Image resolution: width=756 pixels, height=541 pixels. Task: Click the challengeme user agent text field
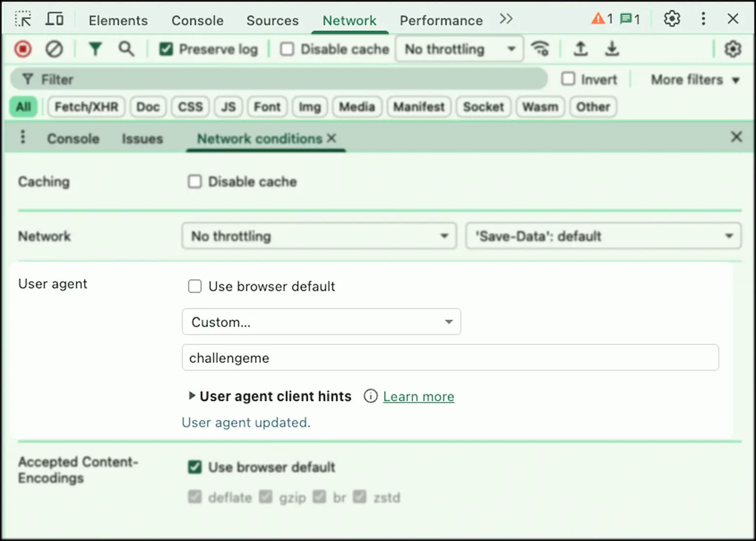tap(450, 358)
